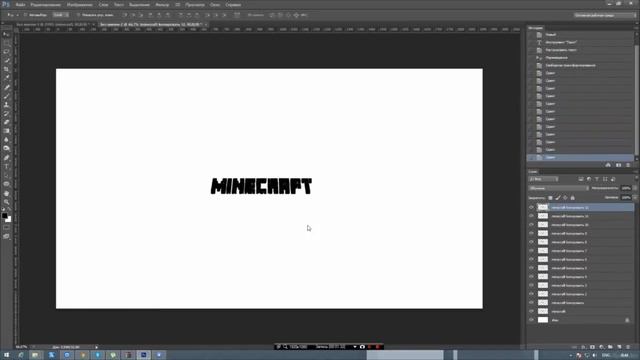The image size is (640, 360).
Task: Lock all on selected layer
Action: tap(573, 198)
